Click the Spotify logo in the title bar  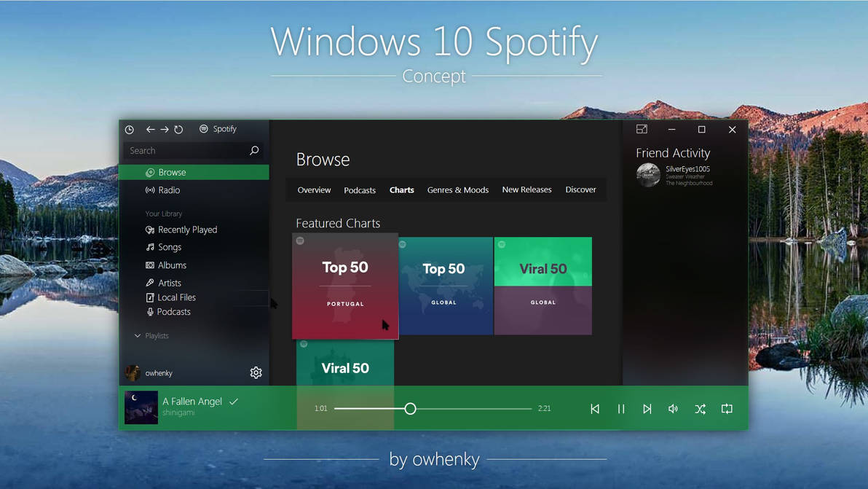(204, 128)
